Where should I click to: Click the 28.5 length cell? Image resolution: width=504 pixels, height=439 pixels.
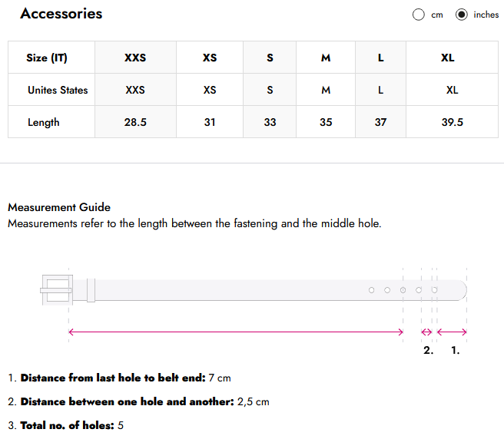[135, 122]
